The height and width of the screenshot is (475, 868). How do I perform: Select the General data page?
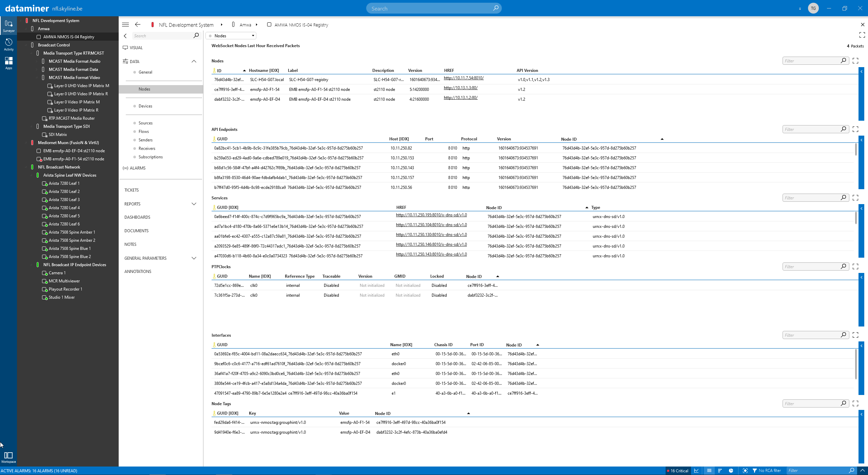(x=145, y=72)
